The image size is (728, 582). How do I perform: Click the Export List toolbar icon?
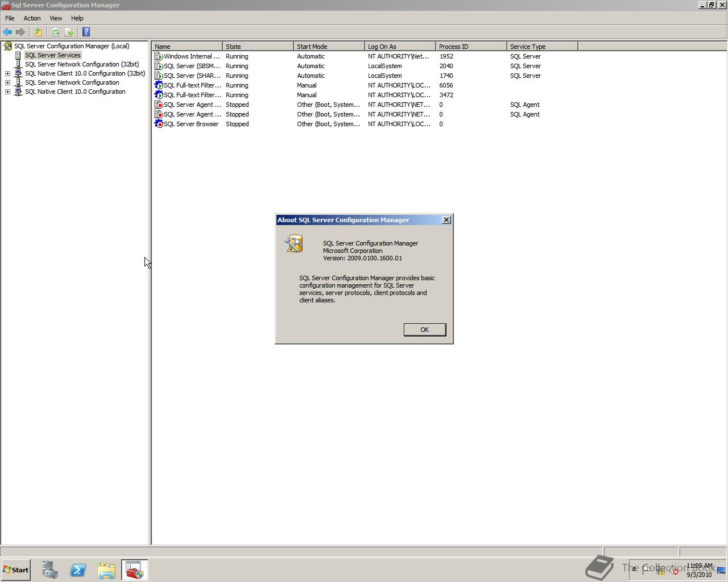point(69,32)
